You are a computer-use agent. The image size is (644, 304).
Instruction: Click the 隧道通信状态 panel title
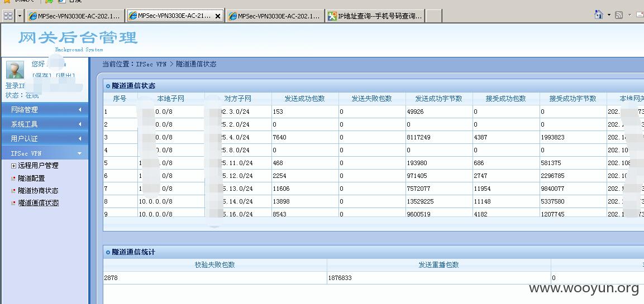pyautogui.click(x=133, y=86)
